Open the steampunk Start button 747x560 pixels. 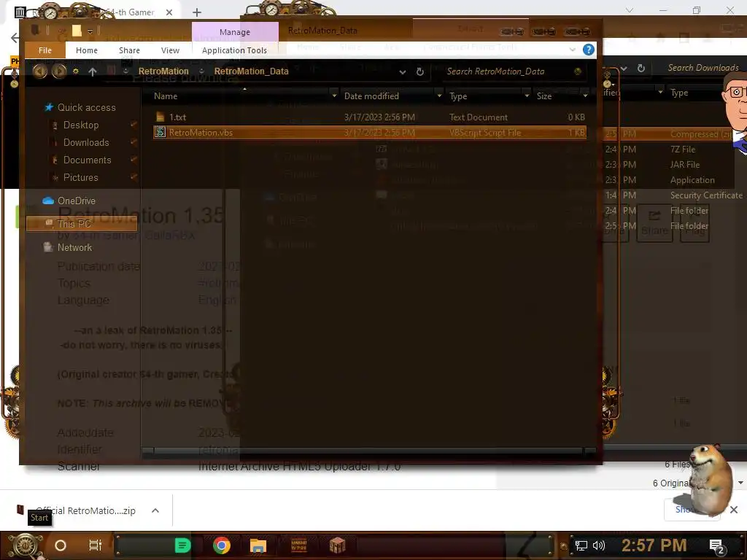pos(25,545)
